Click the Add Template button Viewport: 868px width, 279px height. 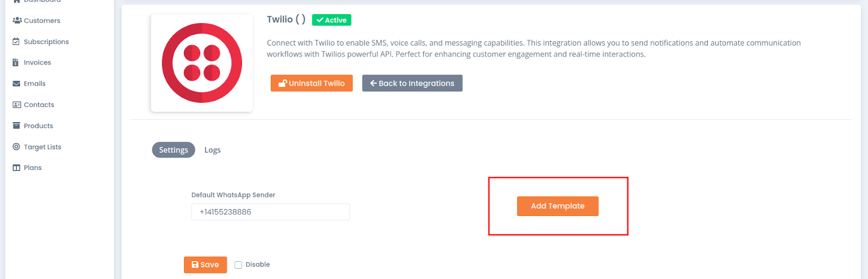[558, 206]
